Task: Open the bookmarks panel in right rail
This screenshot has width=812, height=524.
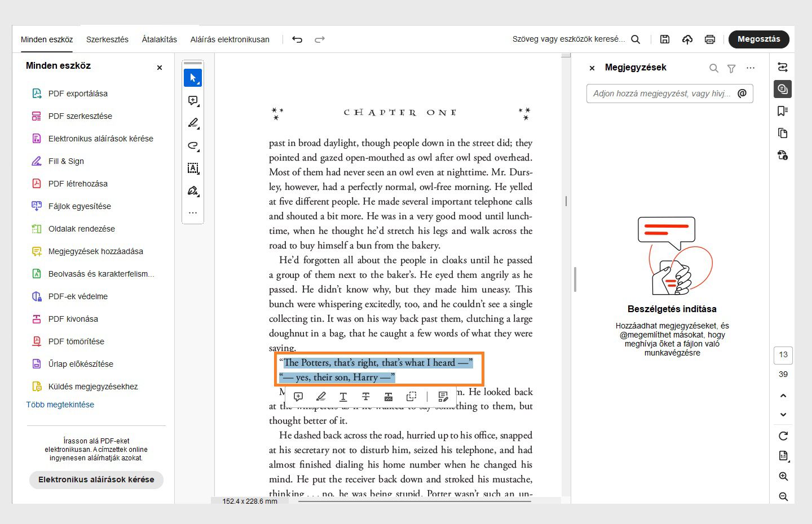Action: click(x=783, y=111)
